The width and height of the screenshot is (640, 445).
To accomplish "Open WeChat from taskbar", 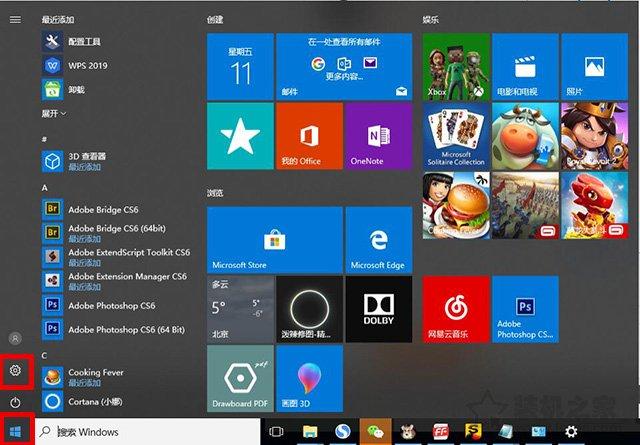I will [x=376, y=431].
